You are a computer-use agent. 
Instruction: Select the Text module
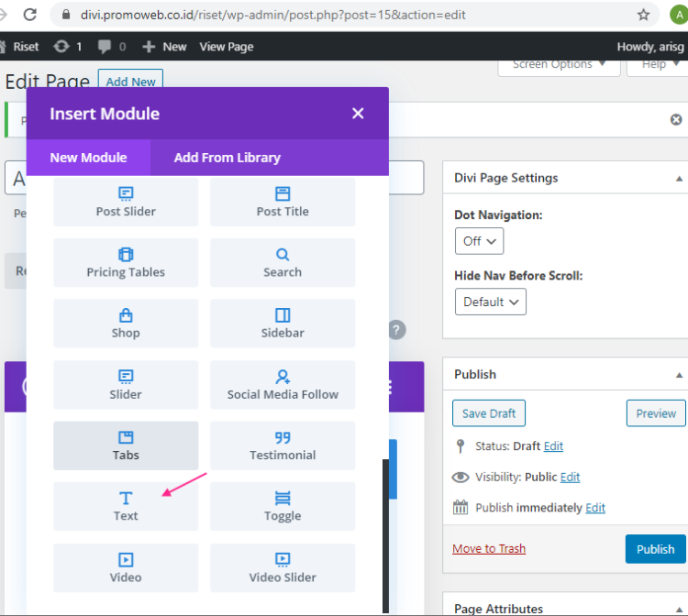[126, 506]
